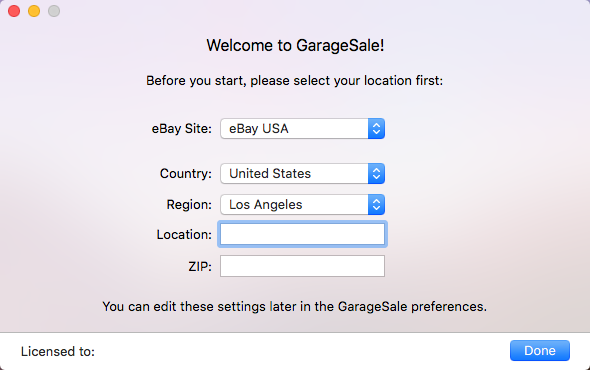
Task: Click the 'Region:' field label
Action: pyautogui.click(x=189, y=204)
